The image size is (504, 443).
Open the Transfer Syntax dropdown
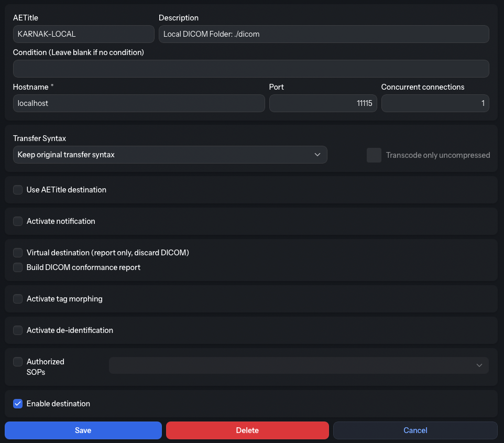(x=170, y=155)
